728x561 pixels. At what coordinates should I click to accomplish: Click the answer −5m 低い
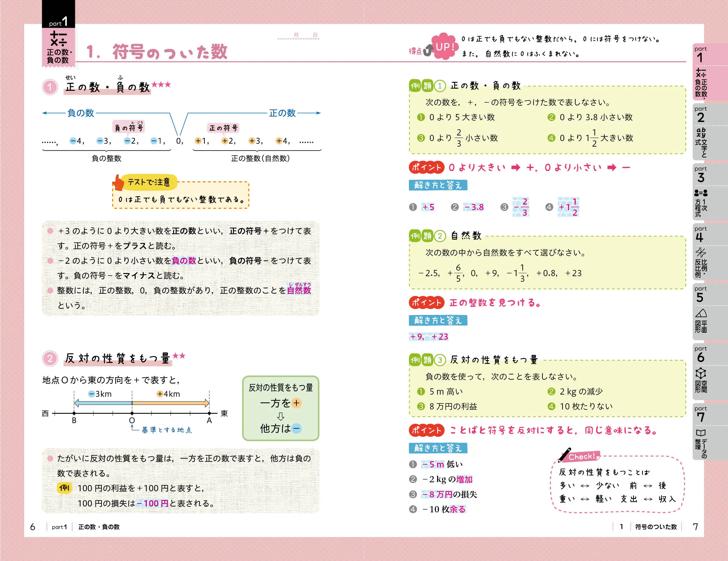(442, 464)
